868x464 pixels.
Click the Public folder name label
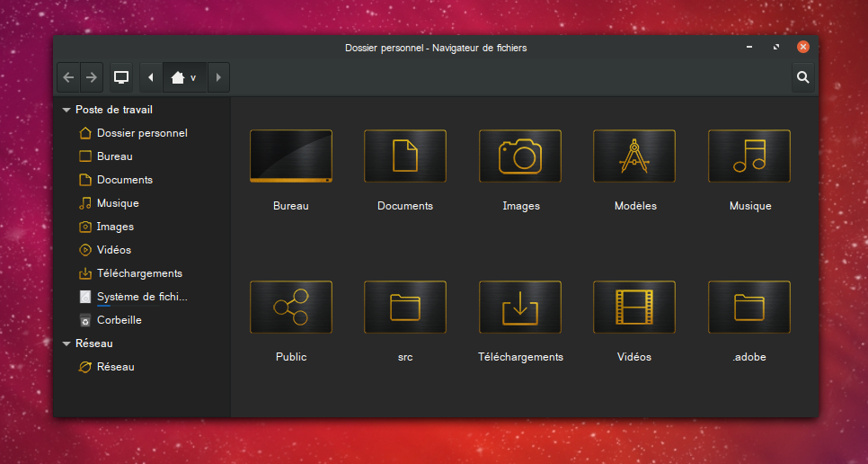291,357
